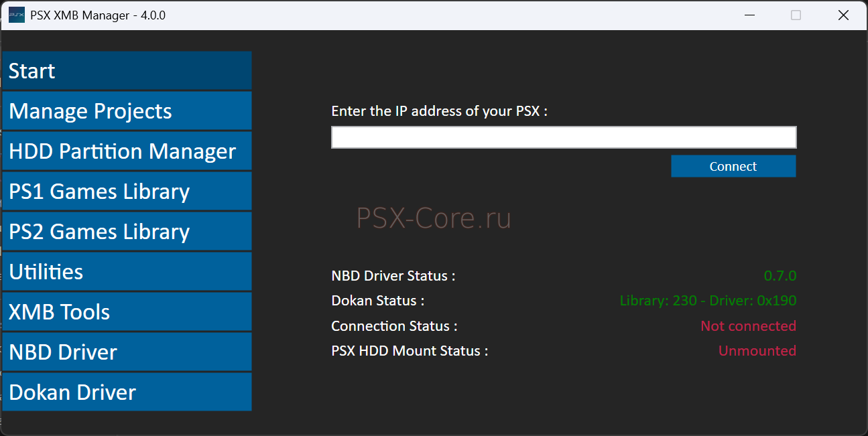Click Dokan status Library: 230 value
Image resolution: width=868 pixels, height=436 pixels.
tap(708, 301)
